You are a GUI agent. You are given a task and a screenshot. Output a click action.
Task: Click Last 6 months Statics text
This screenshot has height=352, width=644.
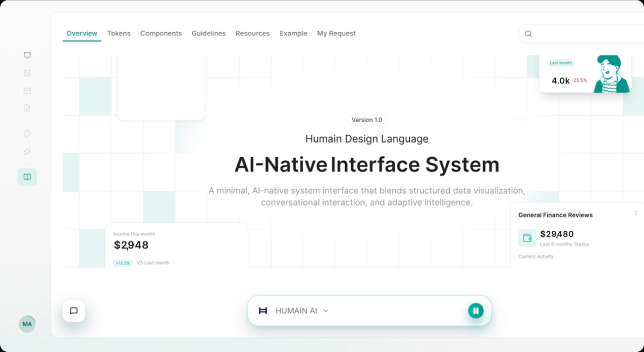tap(565, 244)
